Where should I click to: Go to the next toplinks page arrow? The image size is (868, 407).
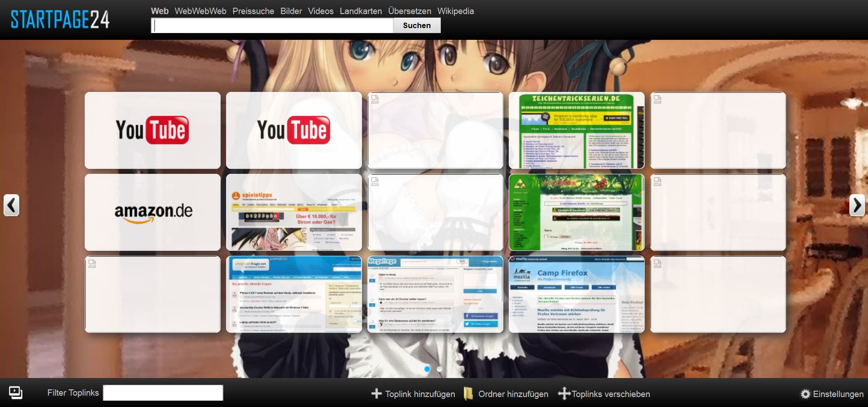[856, 205]
